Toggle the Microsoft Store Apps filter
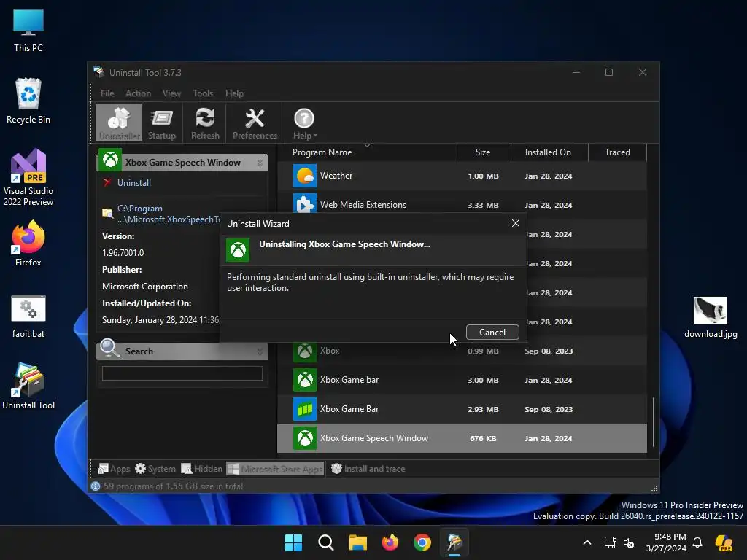The height and width of the screenshot is (560, 747). point(275,469)
